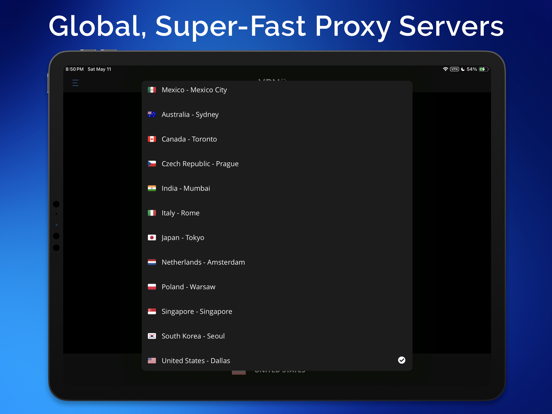Click the Singapore flag icon
Screen dimensions: 552x414
coord(152,312)
